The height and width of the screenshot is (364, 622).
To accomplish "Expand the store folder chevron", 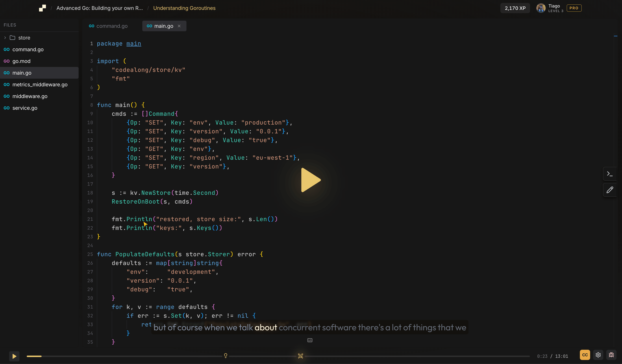I will [5, 38].
